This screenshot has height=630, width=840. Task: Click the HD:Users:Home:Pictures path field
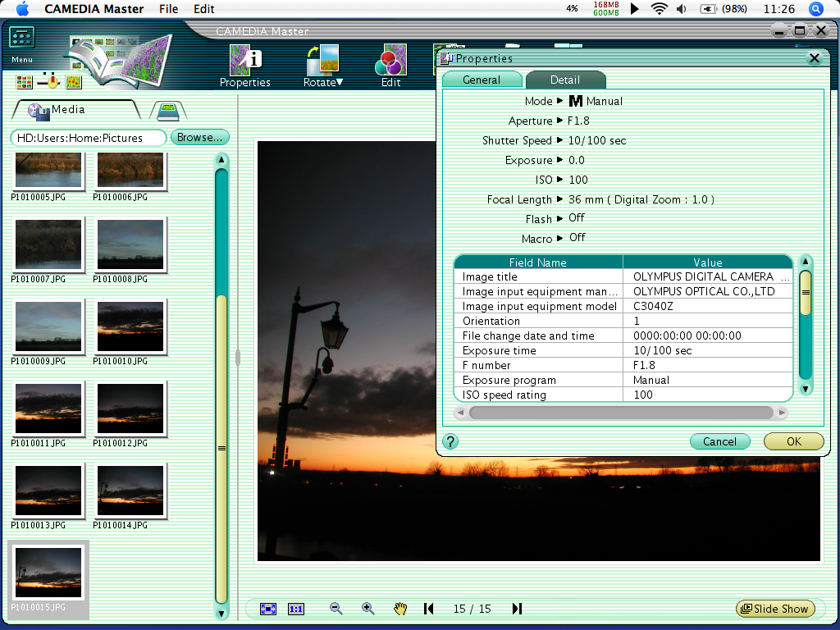coord(89,138)
